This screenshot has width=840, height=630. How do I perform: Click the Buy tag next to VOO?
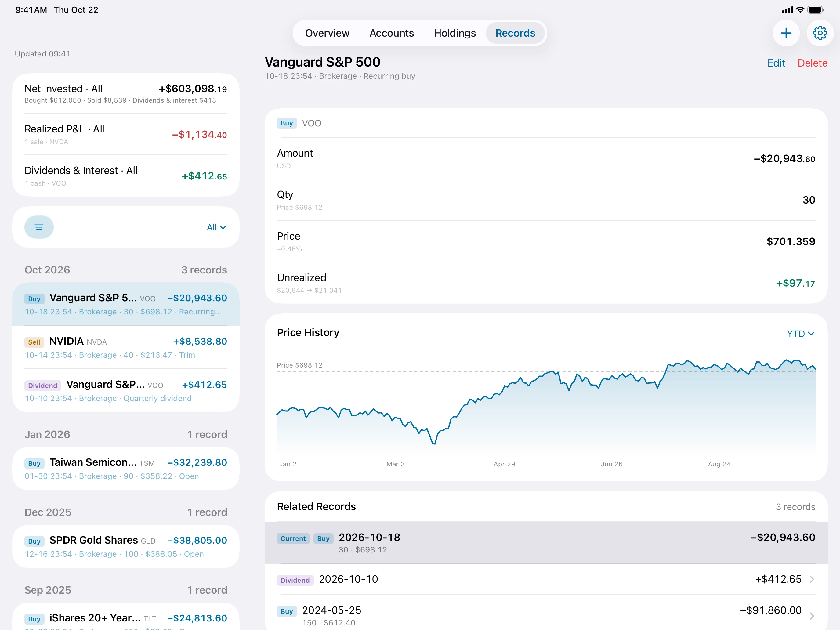[286, 123]
